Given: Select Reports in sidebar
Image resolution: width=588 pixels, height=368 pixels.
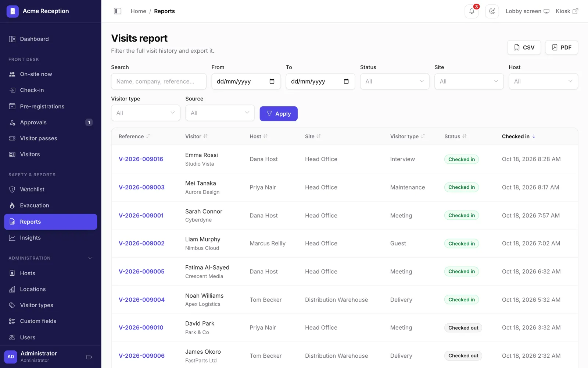Looking at the screenshot, I should tap(51, 222).
